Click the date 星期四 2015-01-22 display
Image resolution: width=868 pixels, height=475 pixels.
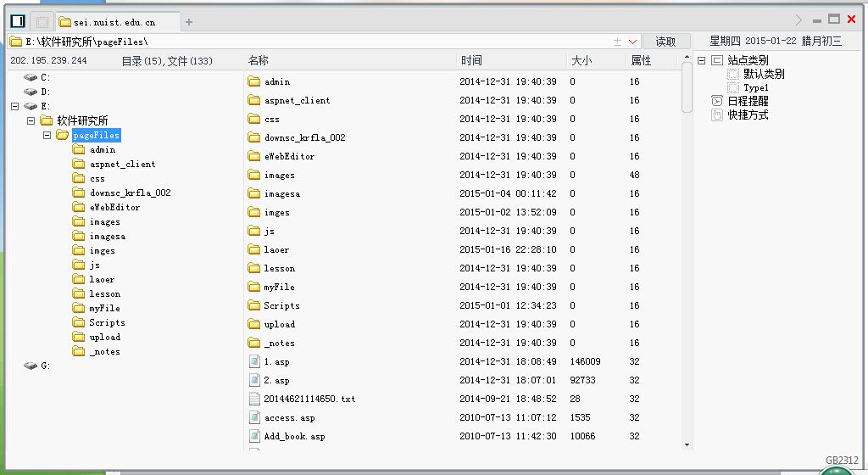pyautogui.click(x=776, y=41)
